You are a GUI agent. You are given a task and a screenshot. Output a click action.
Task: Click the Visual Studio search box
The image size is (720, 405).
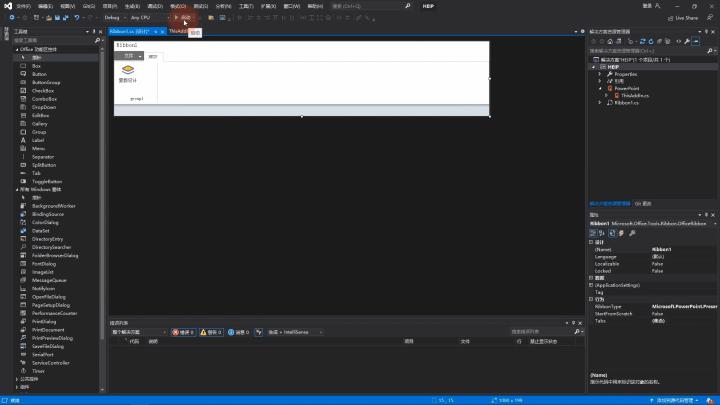370,6
